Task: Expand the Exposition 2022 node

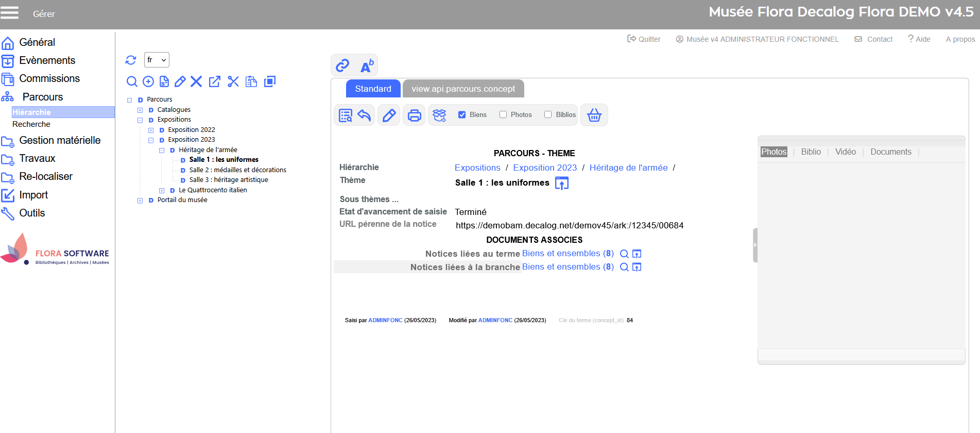Action: tap(151, 130)
